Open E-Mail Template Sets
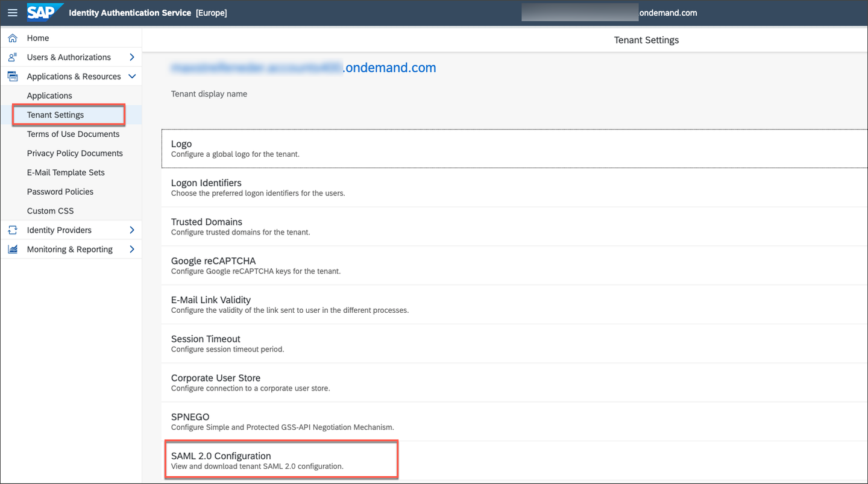This screenshot has height=484, width=868. pyautogui.click(x=71, y=173)
